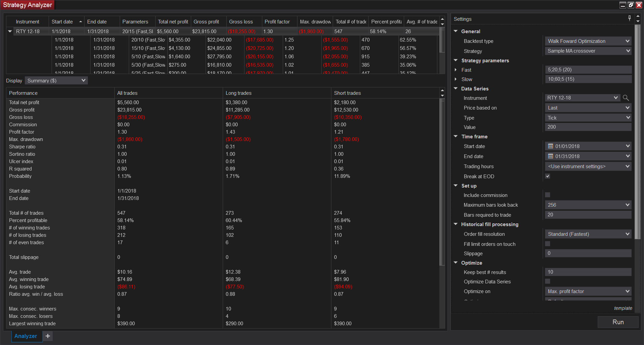Image resolution: width=644 pixels, height=345 pixels.
Task: Enable Optimize Data Series checkbox
Action: pos(547,281)
